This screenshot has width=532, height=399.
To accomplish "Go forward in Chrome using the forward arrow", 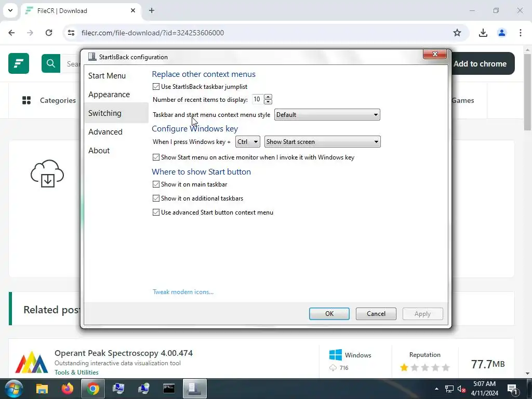I will coord(30,33).
